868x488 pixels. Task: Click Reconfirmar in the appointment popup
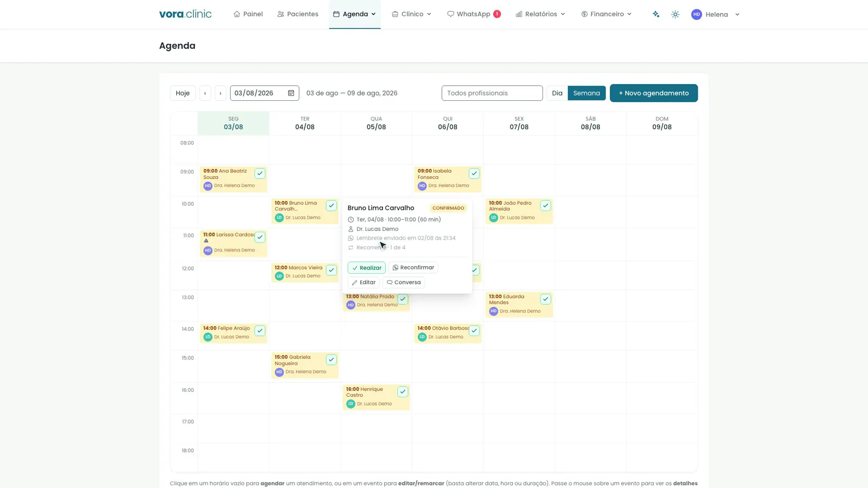[x=413, y=268]
